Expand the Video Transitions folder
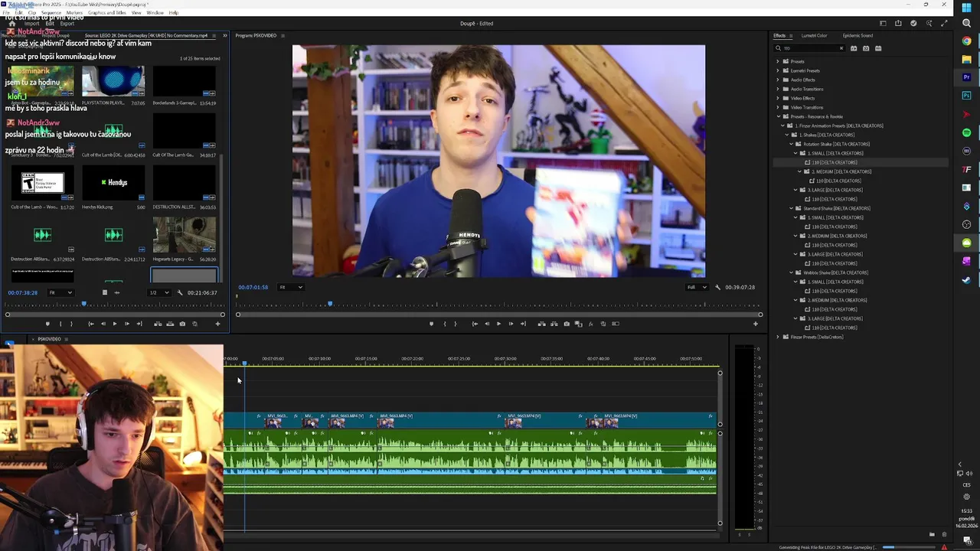Viewport: 980px width, 551px height. pos(778,107)
